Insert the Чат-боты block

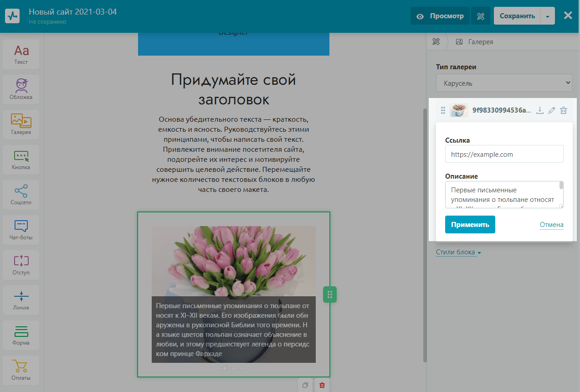pyautogui.click(x=21, y=229)
